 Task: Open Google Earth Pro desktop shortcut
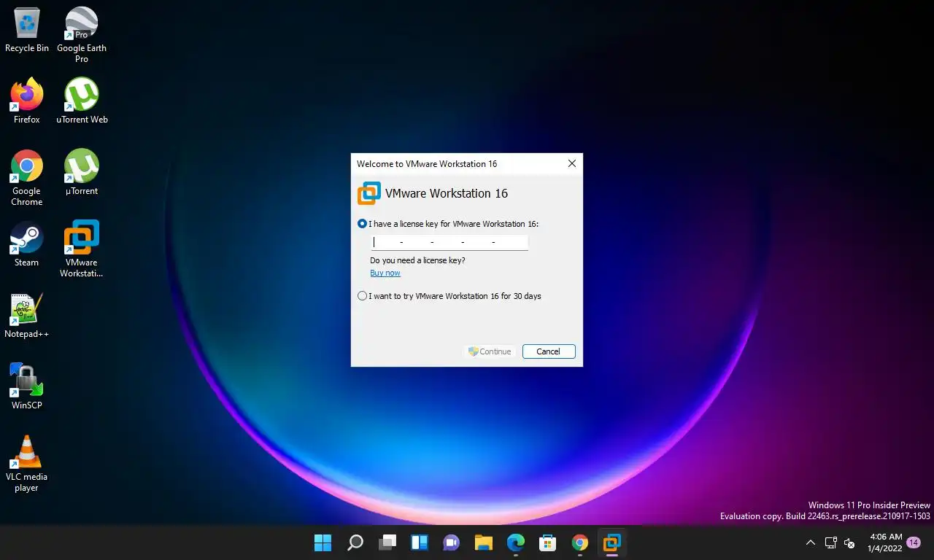pyautogui.click(x=82, y=35)
